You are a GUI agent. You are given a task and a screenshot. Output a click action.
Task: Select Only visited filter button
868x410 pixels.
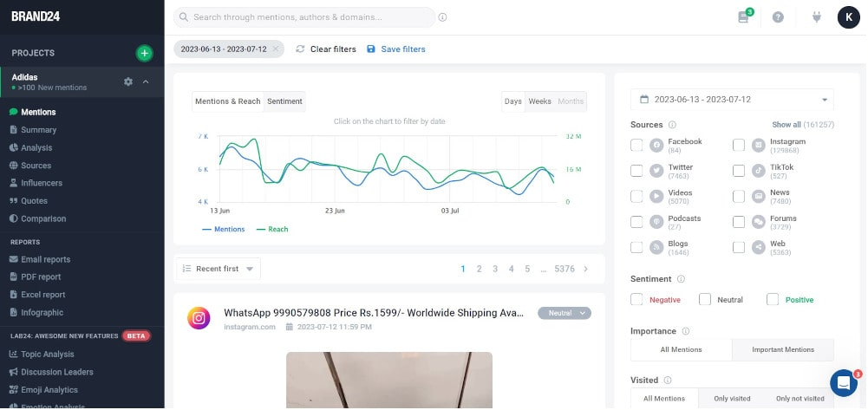tap(732, 399)
